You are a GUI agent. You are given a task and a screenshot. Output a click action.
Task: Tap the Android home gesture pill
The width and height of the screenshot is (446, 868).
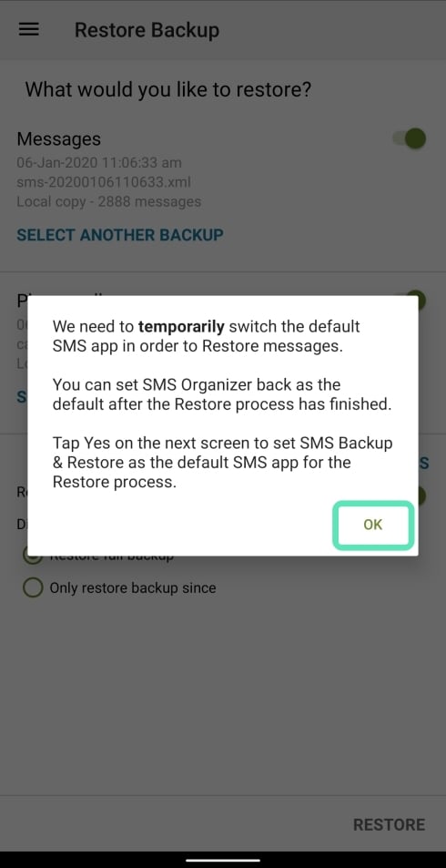[223, 860]
